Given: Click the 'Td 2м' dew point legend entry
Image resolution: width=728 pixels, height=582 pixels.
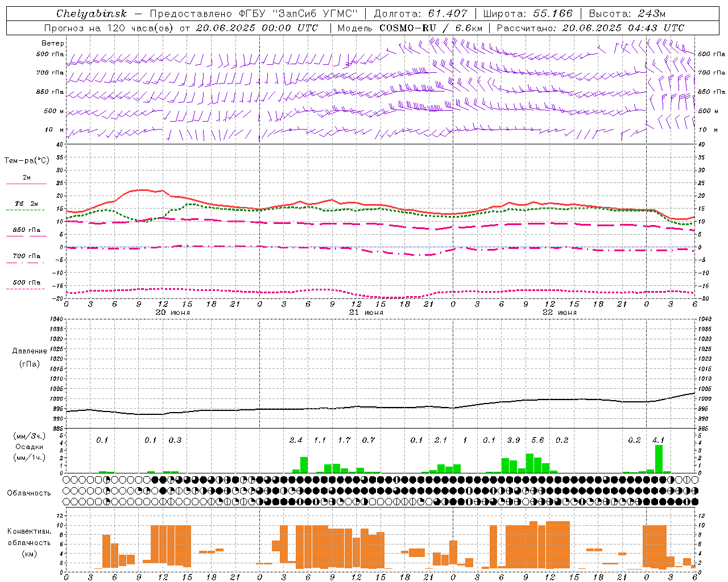Looking at the screenshot, I should pos(26,203).
